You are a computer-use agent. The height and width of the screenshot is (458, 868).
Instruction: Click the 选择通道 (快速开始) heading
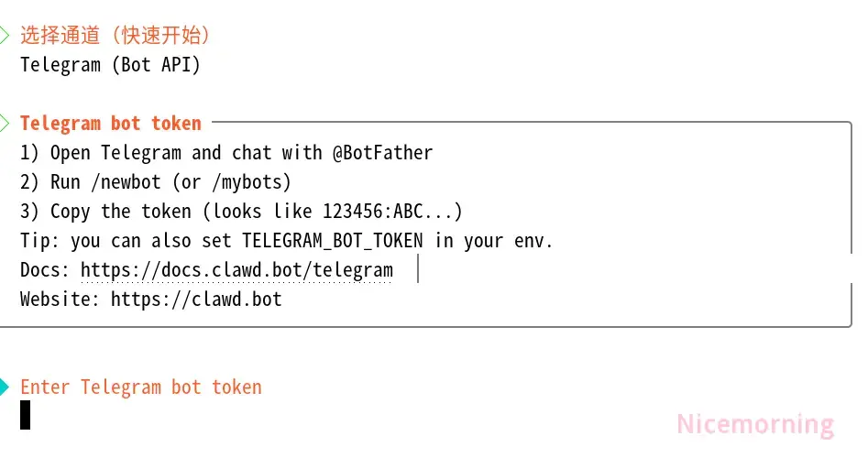click(115, 36)
